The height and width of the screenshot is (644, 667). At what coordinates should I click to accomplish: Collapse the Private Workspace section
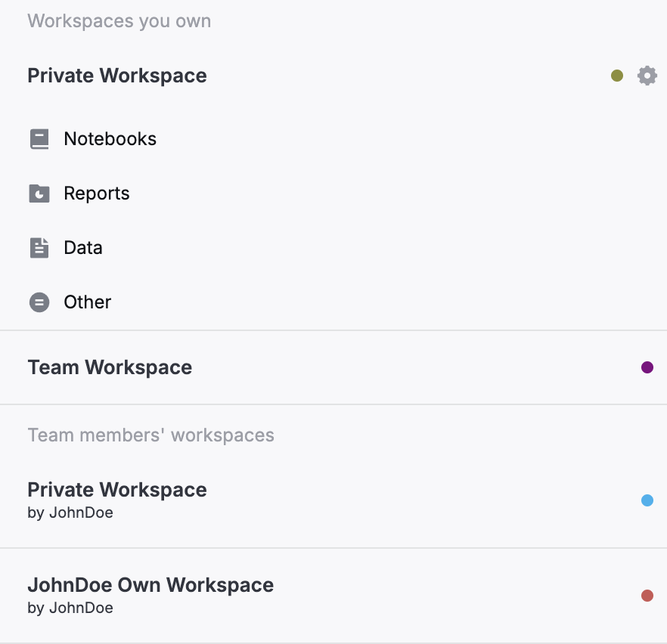(x=116, y=75)
